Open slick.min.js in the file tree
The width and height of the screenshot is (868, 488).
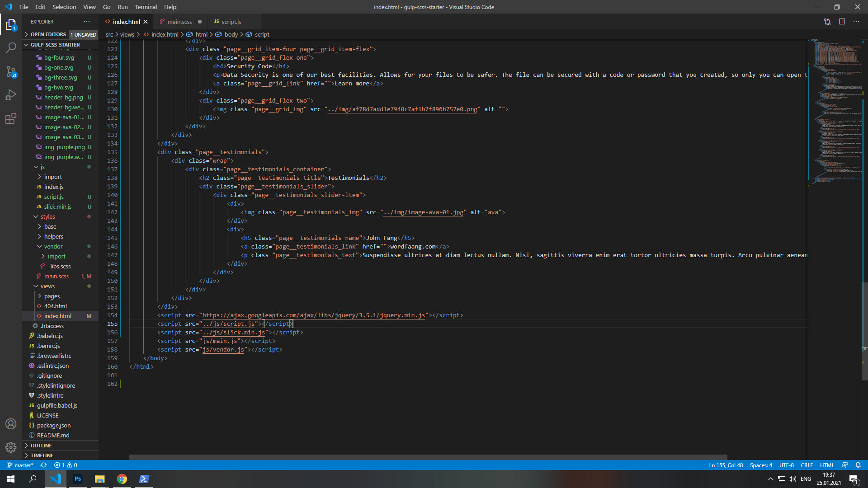(60, 207)
